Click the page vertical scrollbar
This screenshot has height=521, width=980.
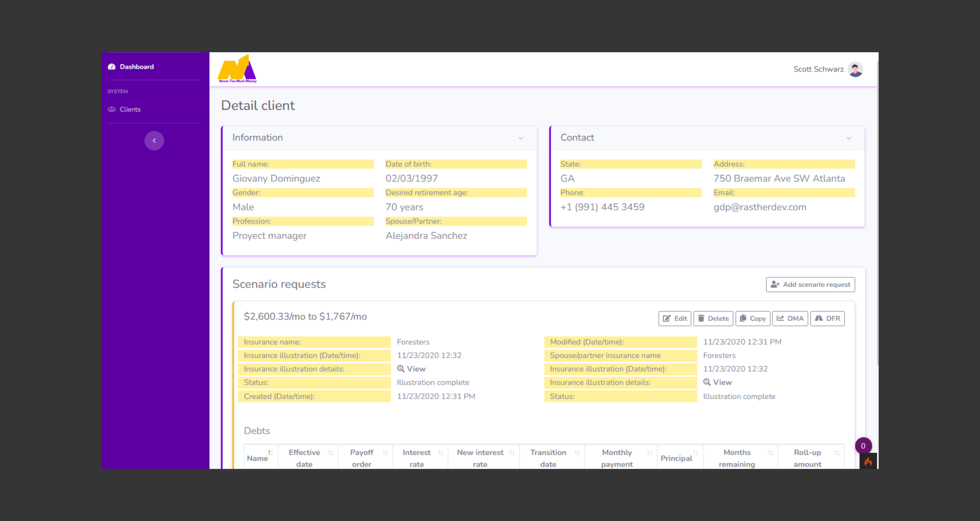pos(877,213)
